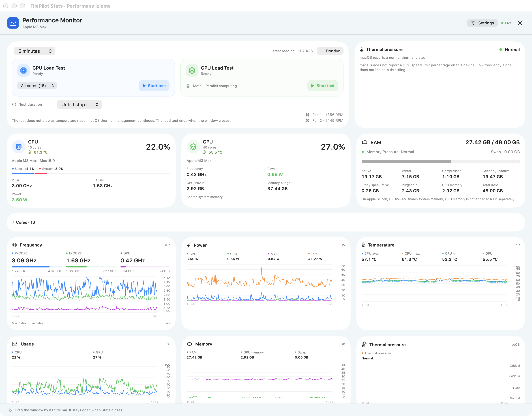The image size is (532, 416).
Task: Click the Swap 0.00 GB value in Memory chart
Action: tap(302, 358)
